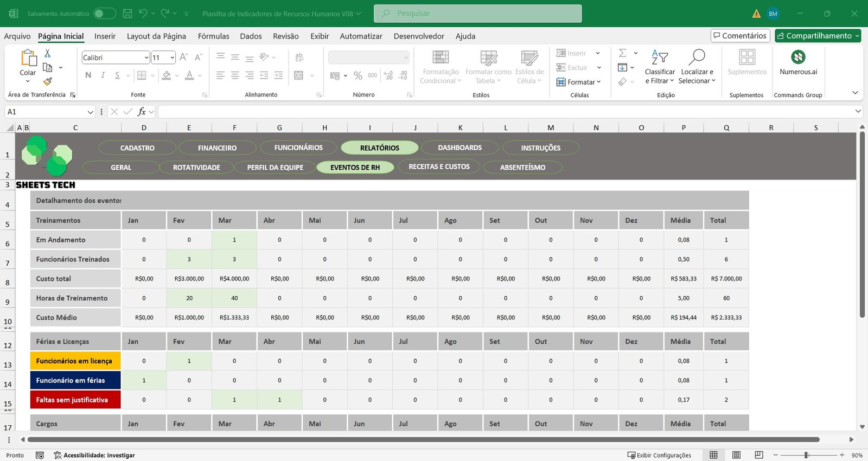Click the warning triangle icon in title bar
The width and height of the screenshot is (868, 461).
(x=756, y=14)
